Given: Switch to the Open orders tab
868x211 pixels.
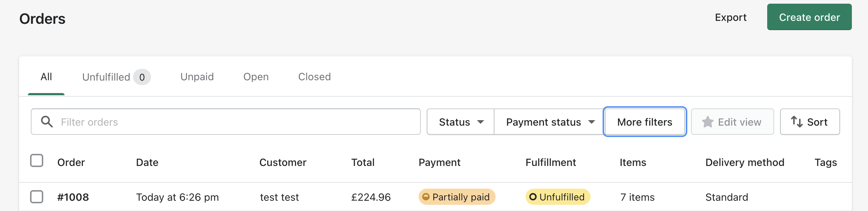Looking at the screenshot, I should pyautogui.click(x=256, y=77).
